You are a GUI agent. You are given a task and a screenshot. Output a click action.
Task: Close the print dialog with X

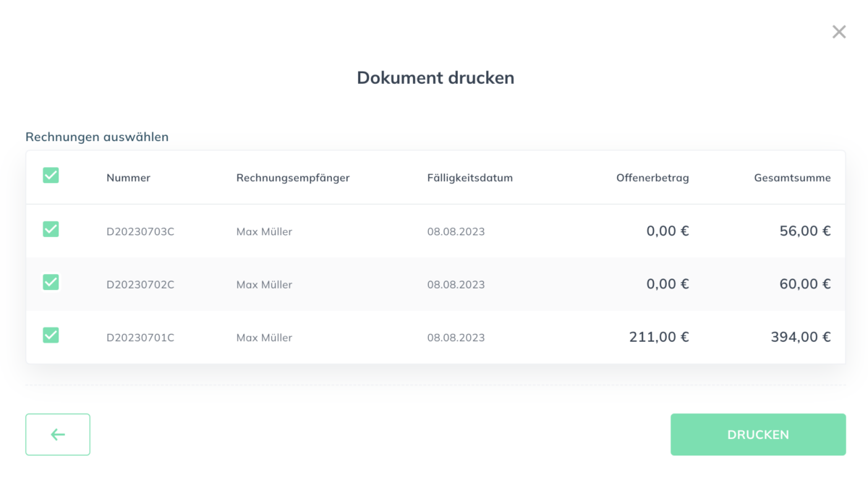coord(839,32)
